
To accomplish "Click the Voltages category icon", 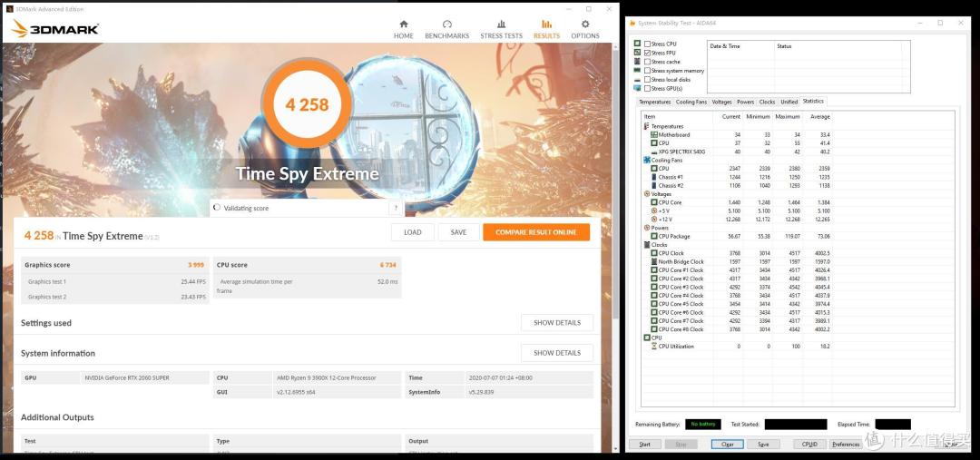I will 646,194.
